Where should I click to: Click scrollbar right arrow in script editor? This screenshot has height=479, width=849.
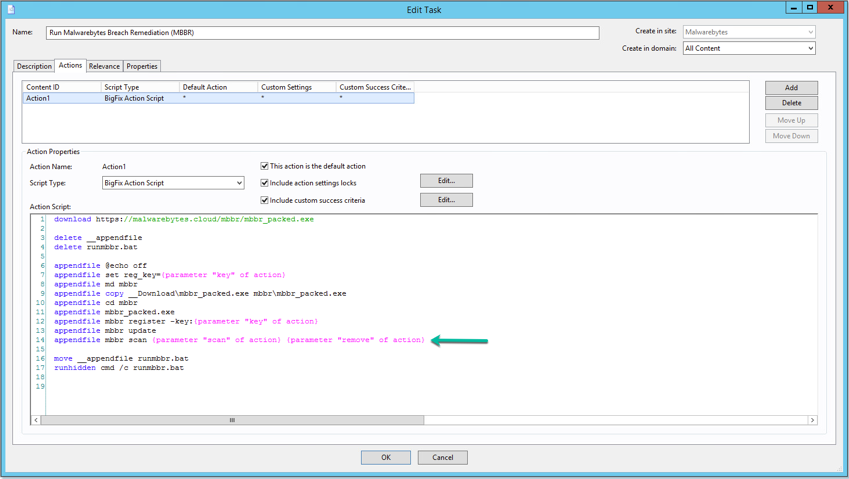812,420
